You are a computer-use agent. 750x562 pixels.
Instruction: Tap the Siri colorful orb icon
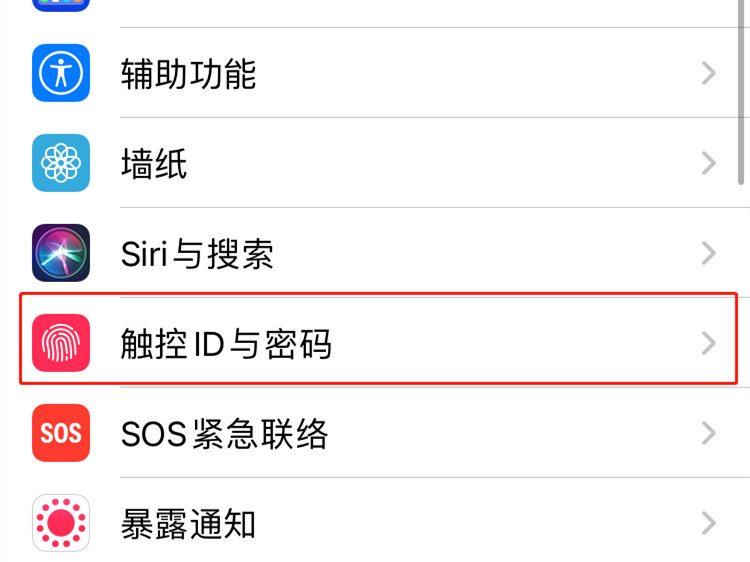61,253
